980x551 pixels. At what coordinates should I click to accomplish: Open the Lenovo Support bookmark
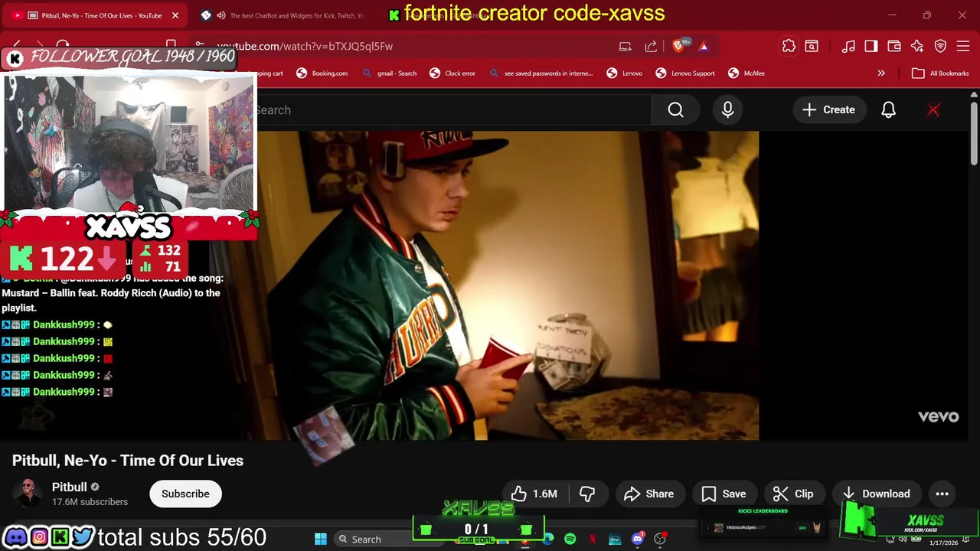pyautogui.click(x=685, y=73)
